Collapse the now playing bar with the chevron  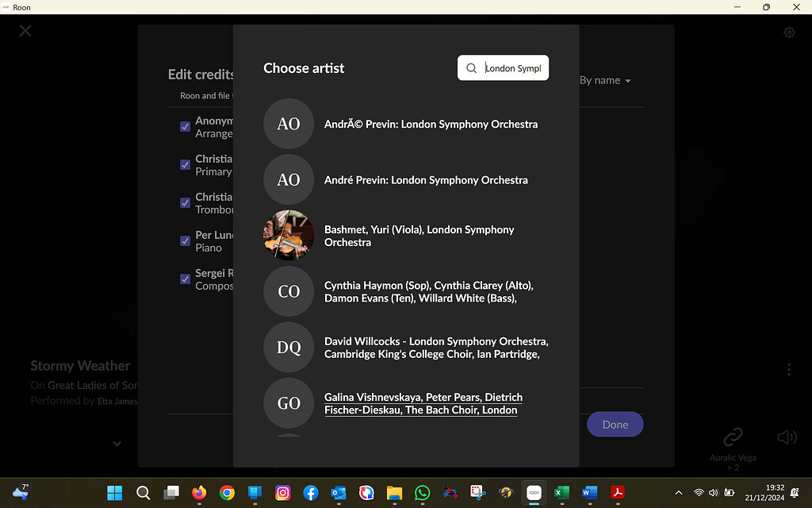pos(117,443)
